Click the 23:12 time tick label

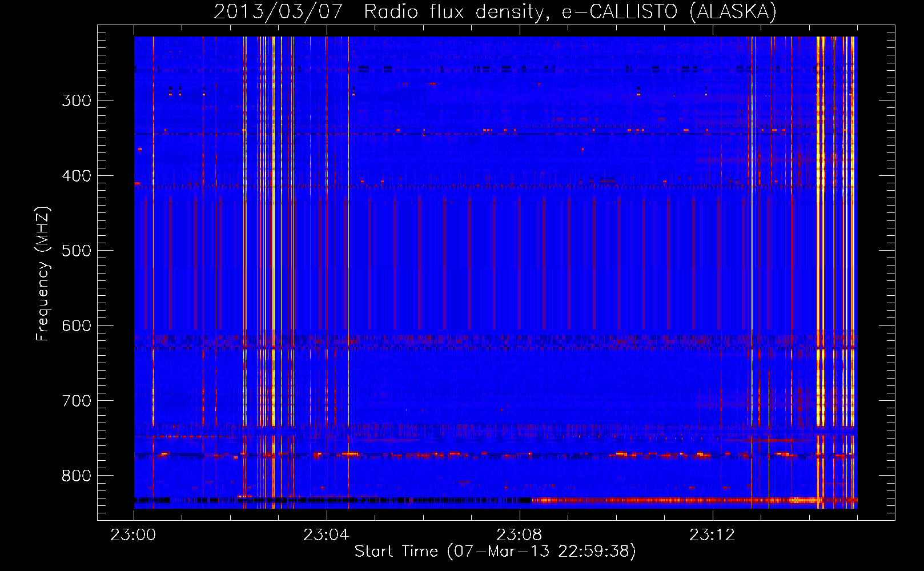coord(712,535)
